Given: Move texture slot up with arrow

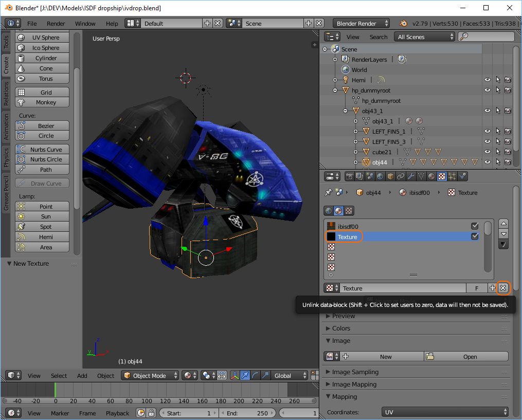Looking at the screenshot, I should (503, 224).
